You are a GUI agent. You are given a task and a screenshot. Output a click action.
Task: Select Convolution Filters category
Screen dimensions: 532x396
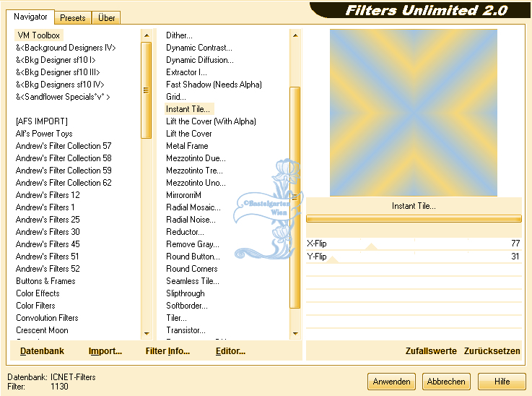tap(47, 317)
